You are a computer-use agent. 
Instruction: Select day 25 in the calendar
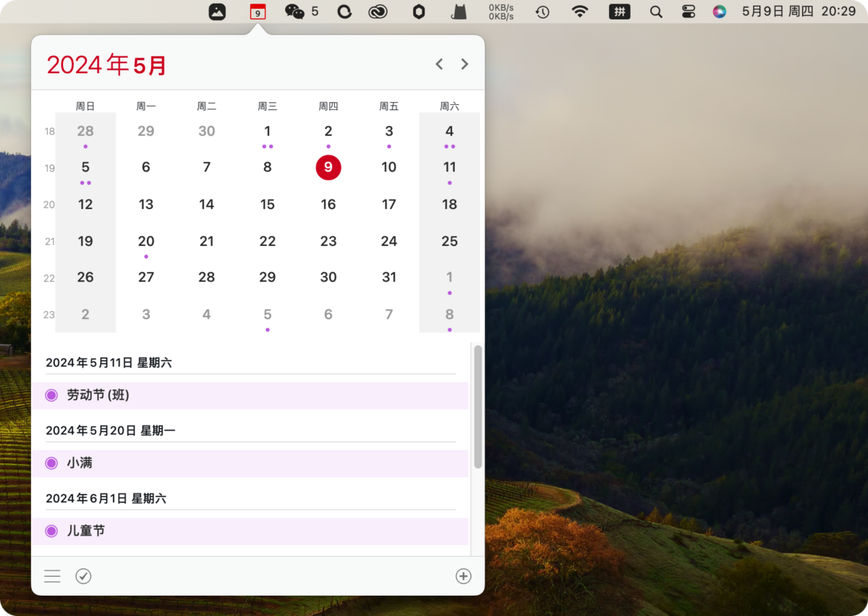pos(450,242)
